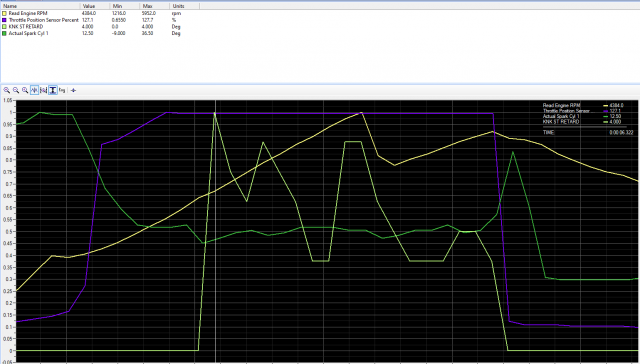Screen dimensions: 640x364
Task: Click the Value column header
Action: point(95,6)
